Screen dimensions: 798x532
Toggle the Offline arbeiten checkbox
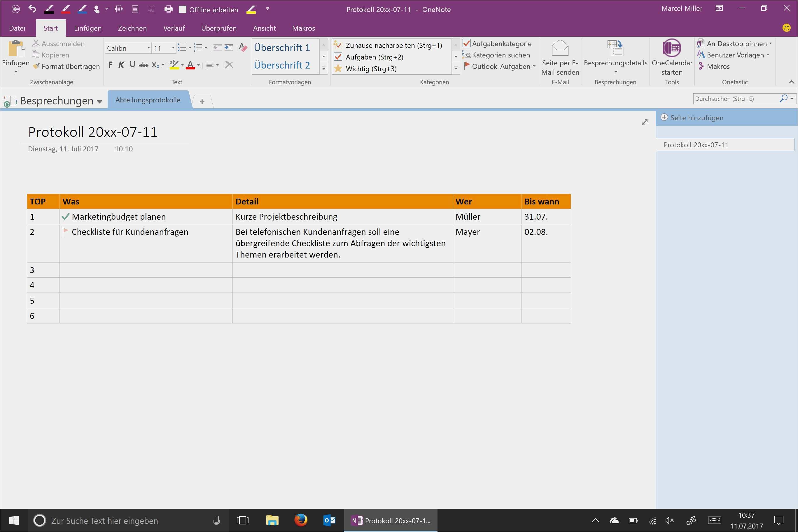[x=183, y=9]
